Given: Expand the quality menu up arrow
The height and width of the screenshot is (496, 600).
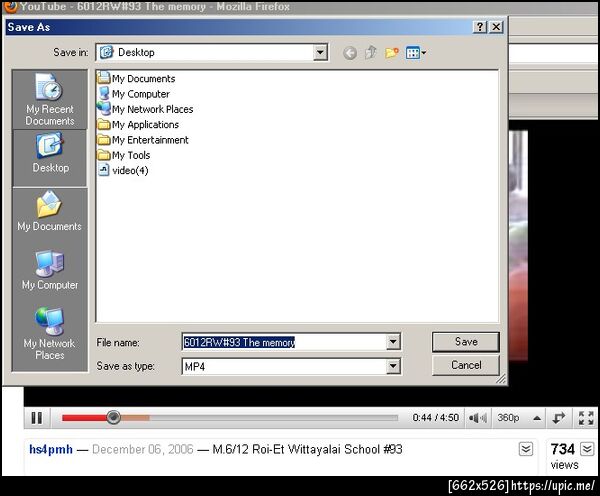Looking at the screenshot, I should (x=537, y=418).
